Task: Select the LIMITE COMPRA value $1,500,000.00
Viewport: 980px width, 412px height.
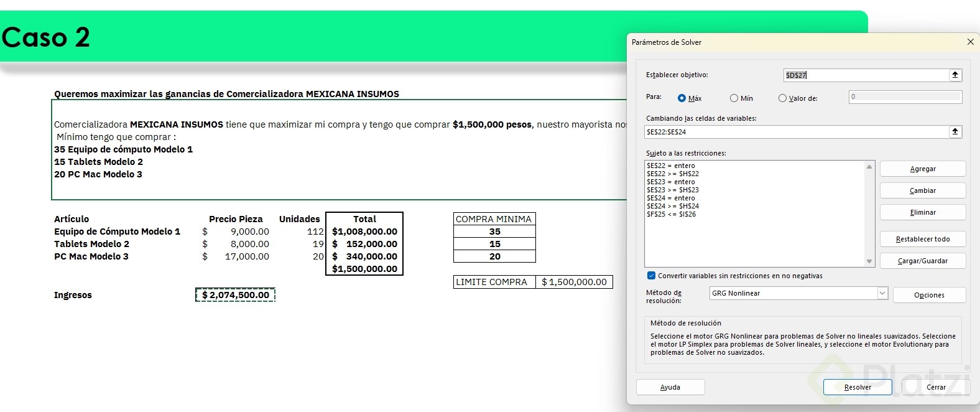Action: pos(574,282)
